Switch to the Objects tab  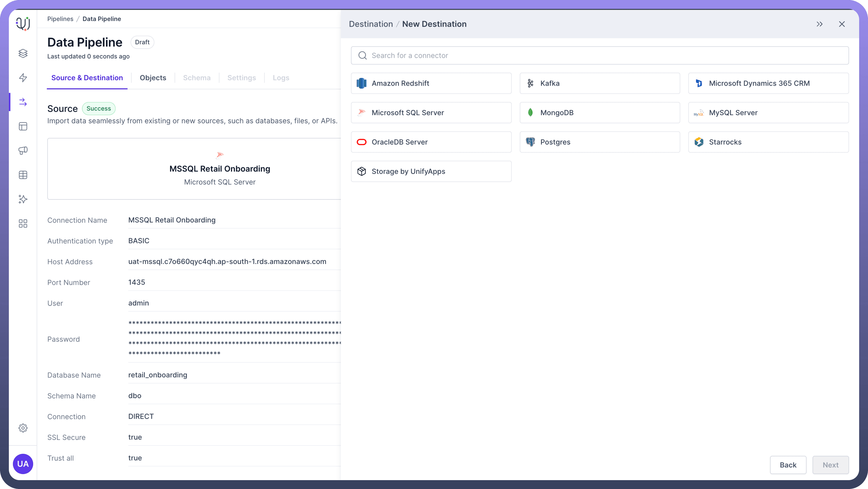click(x=153, y=78)
